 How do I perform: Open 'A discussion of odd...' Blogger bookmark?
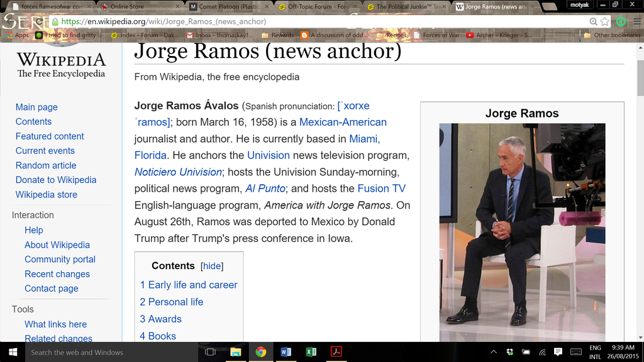[x=333, y=35]
